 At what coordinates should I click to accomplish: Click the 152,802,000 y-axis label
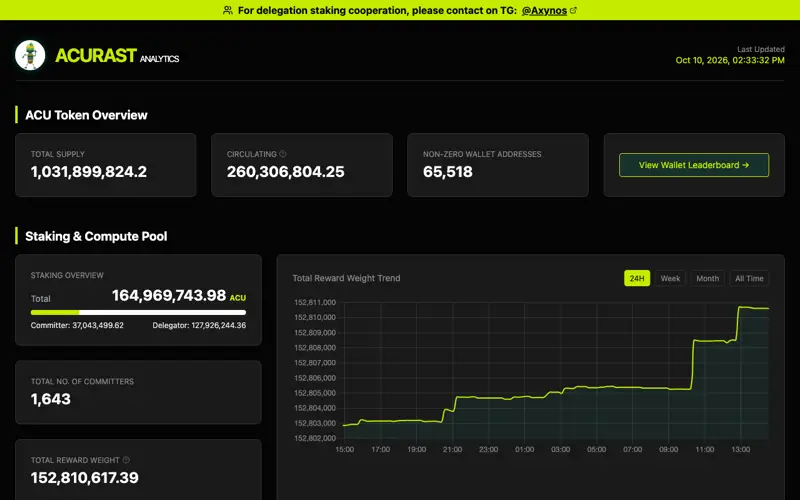[x=315, y=438]
